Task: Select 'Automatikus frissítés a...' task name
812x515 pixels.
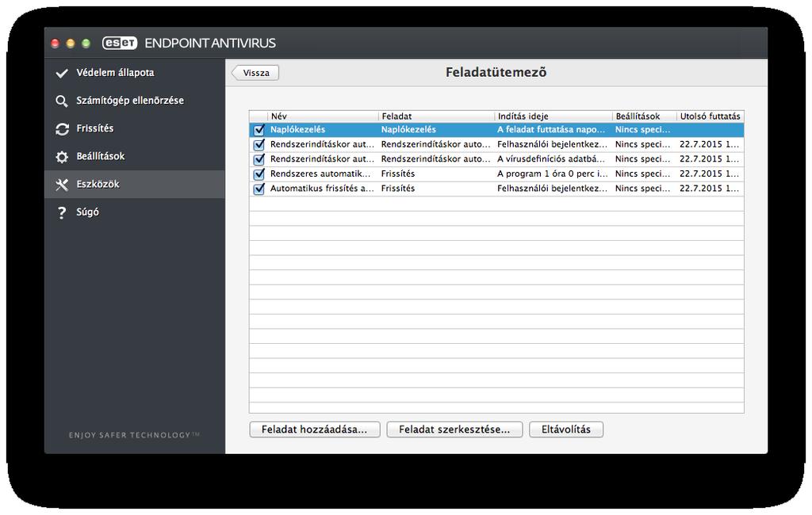Action: (x=322, y=189)
